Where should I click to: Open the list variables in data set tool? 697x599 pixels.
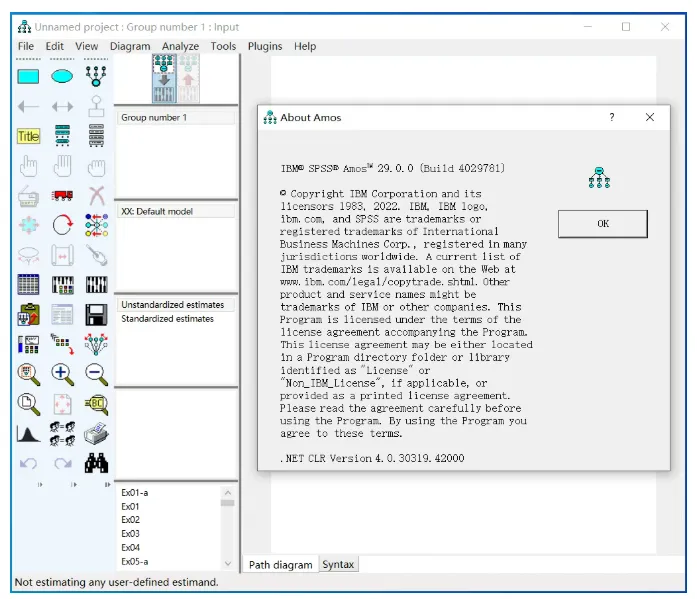click(x=96, y=136)
